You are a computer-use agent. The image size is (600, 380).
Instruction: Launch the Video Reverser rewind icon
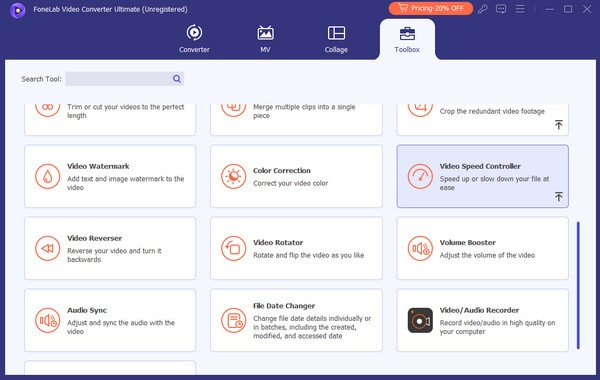(47, 248)
